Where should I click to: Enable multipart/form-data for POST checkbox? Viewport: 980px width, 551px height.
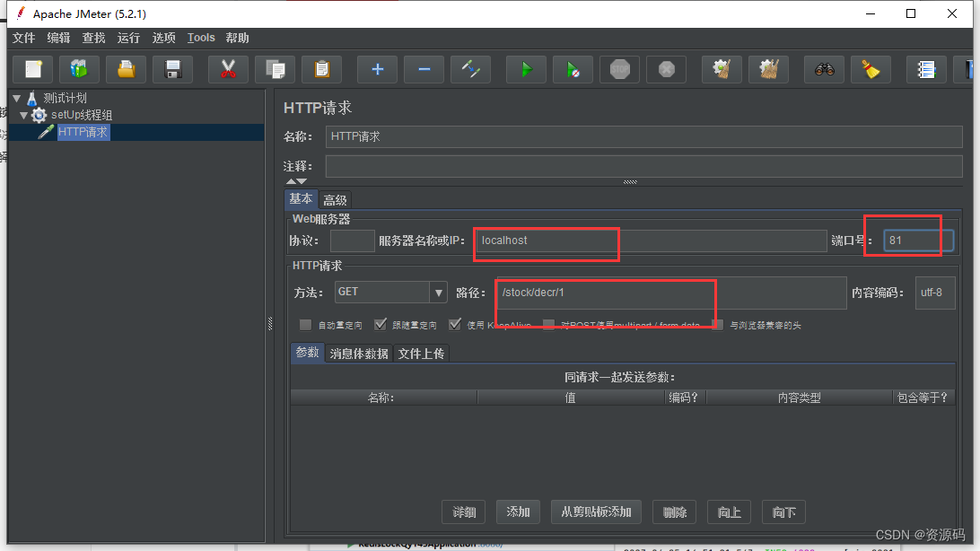pos(548,324)
